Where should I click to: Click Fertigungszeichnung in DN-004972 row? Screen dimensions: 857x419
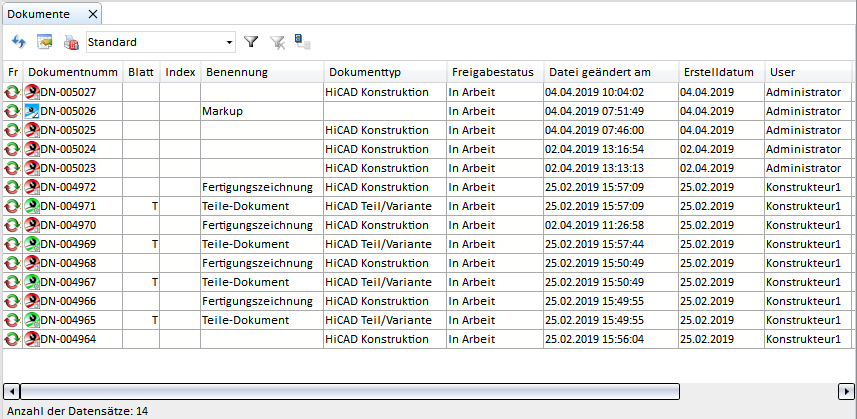coord(257,187)
